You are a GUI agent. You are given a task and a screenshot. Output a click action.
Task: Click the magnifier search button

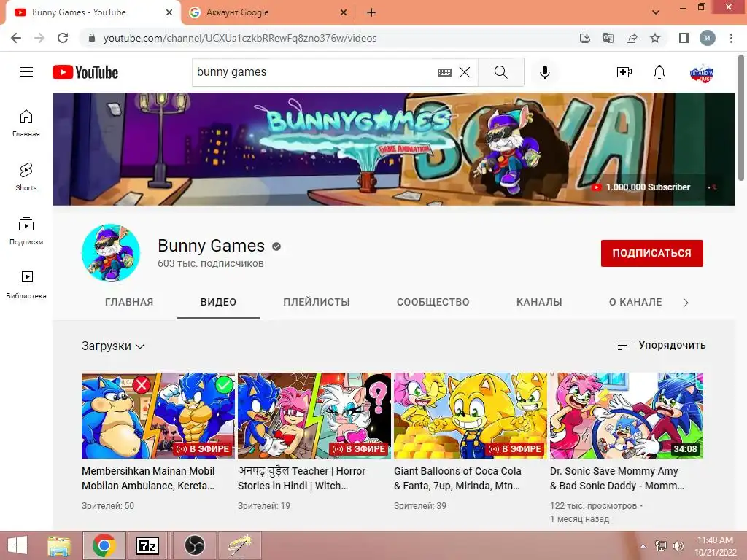coord(500,72)
